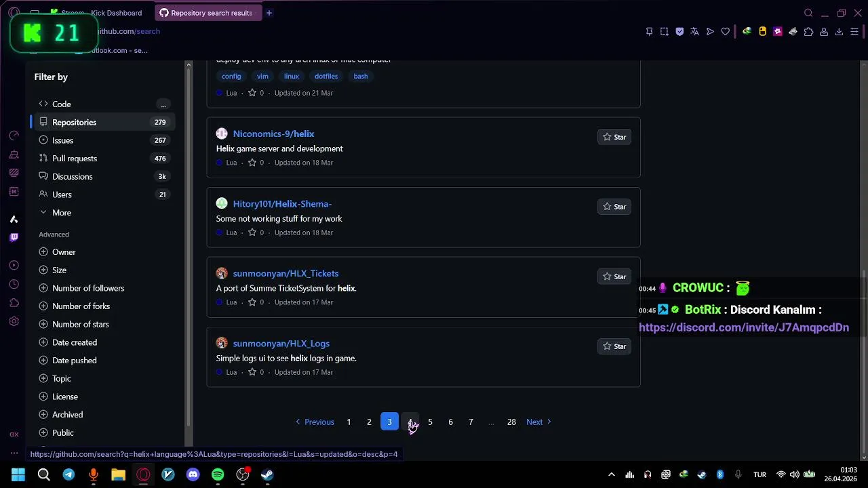This screenshot has height=488, width=868.
Task: Select the Repositories filter
Action: pos(103,122)
